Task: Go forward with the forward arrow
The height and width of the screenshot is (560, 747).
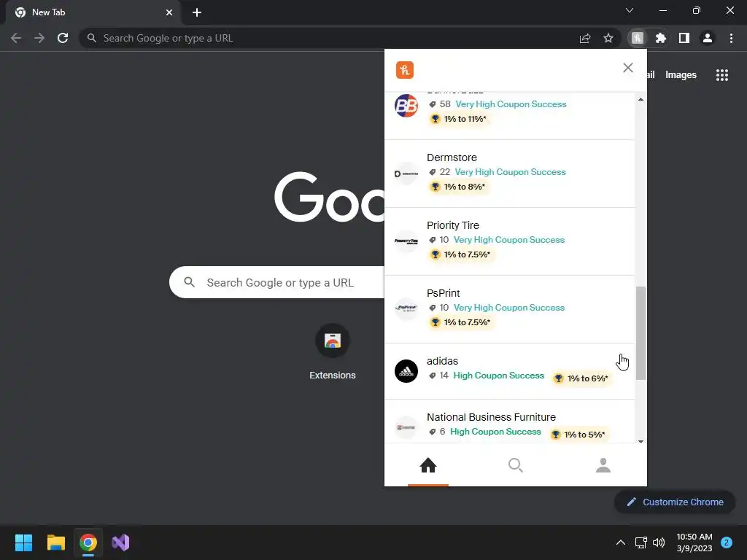Action: pyautogui.click(x=39, y=38)
